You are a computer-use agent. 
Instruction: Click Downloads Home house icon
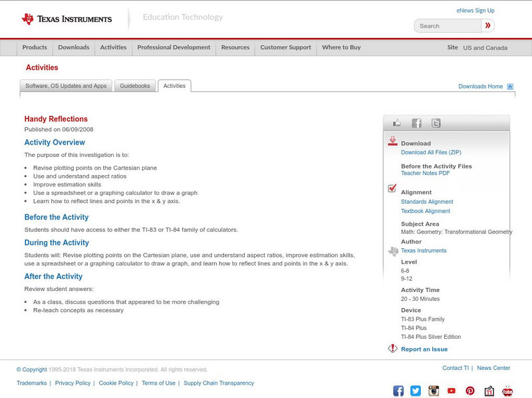[510, 87]
